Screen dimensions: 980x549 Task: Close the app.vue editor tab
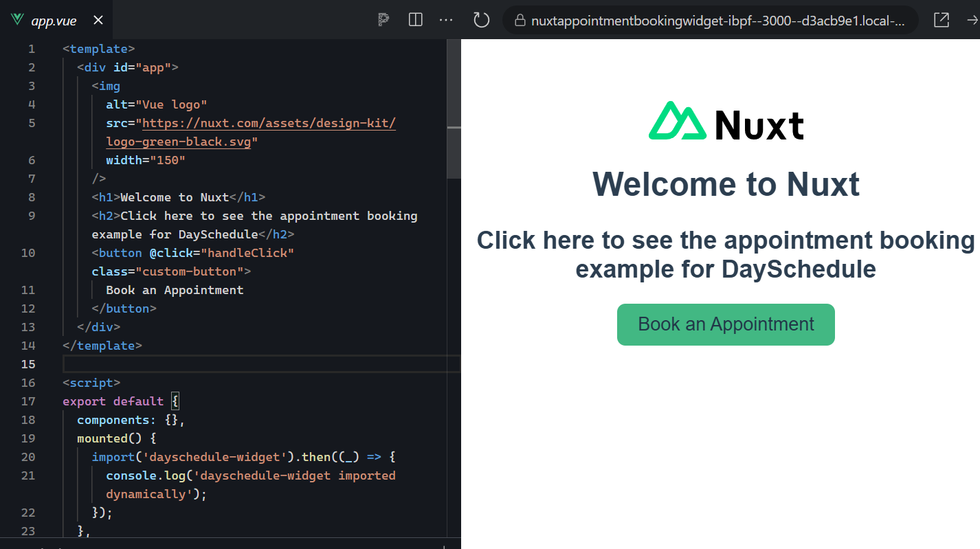pos(98,21)
